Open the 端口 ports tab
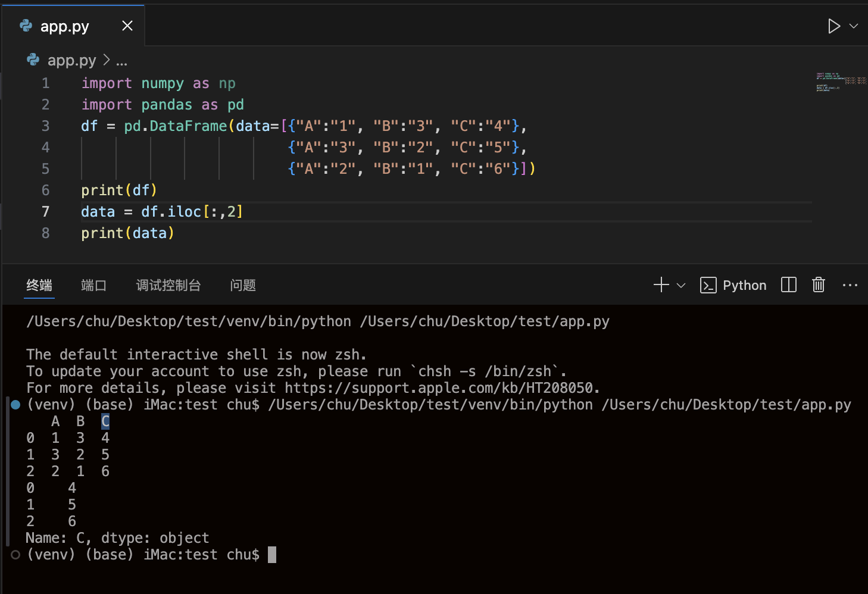 click(93, 286)
